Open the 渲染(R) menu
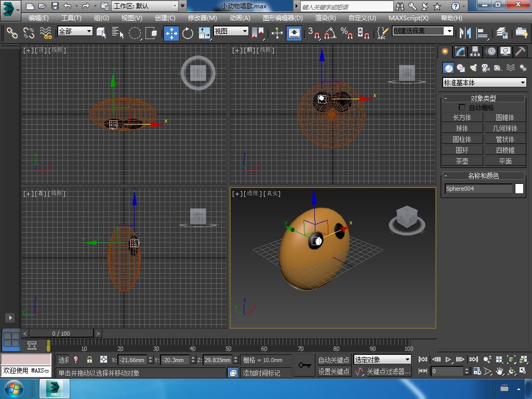This screenshot has height=399, width=532. pos(325,18)
